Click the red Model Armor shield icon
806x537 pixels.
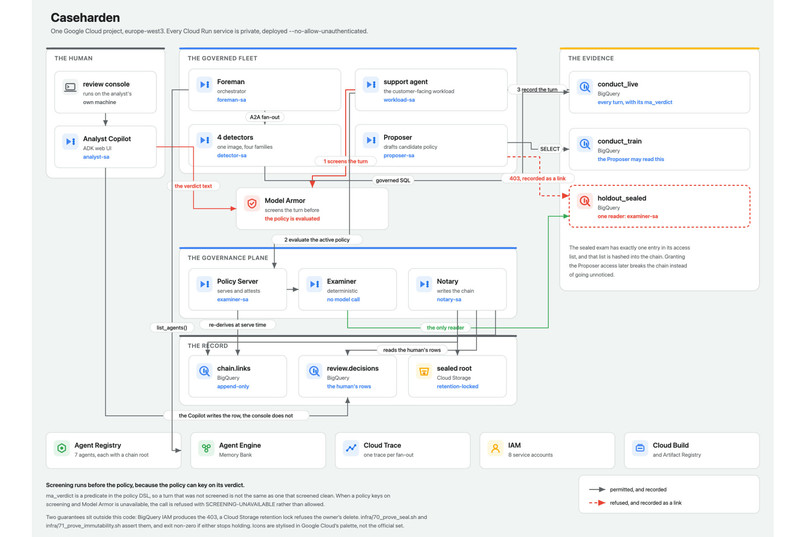click(x=252, y=203)
